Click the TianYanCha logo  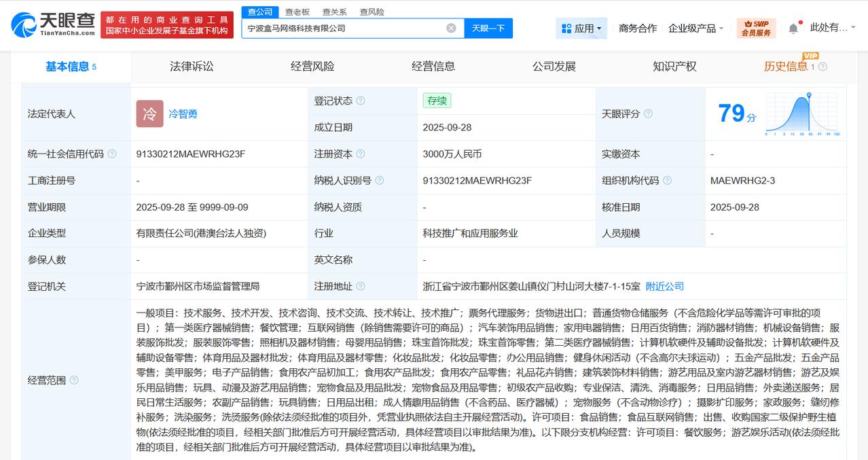pos(53,25)
